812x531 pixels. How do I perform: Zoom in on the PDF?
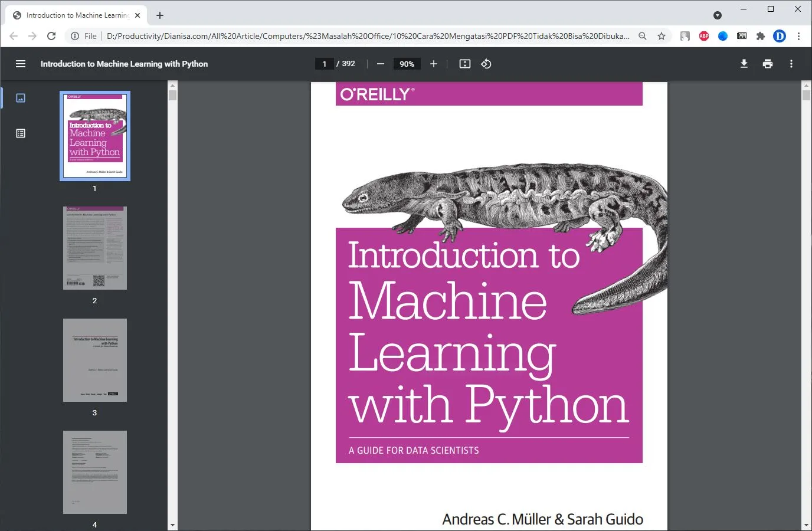(x=434, y=64)
